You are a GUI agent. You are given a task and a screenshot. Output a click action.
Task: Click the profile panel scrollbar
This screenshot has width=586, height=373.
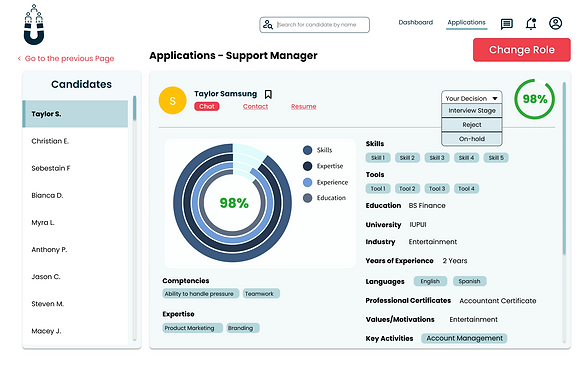click(564, 168)
